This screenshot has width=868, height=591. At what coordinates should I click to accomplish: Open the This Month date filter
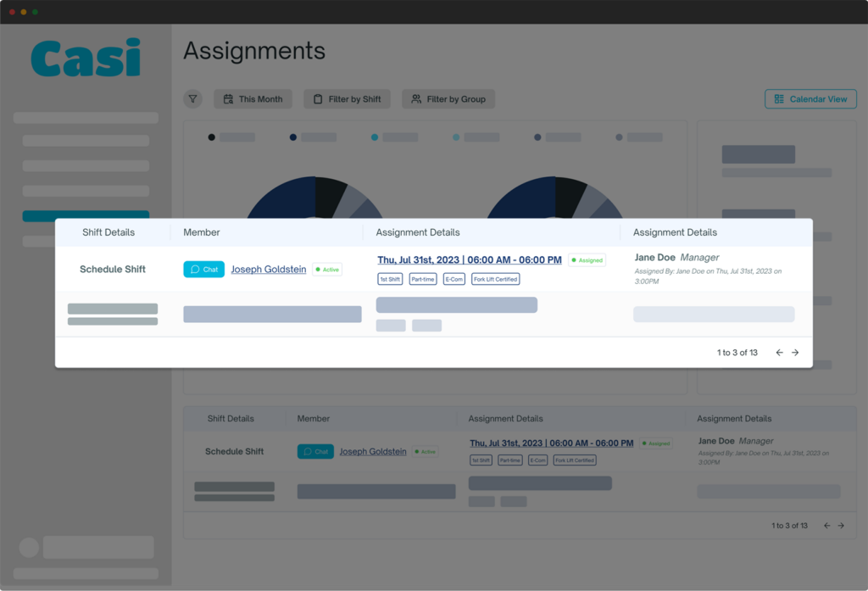coord(253,99)
